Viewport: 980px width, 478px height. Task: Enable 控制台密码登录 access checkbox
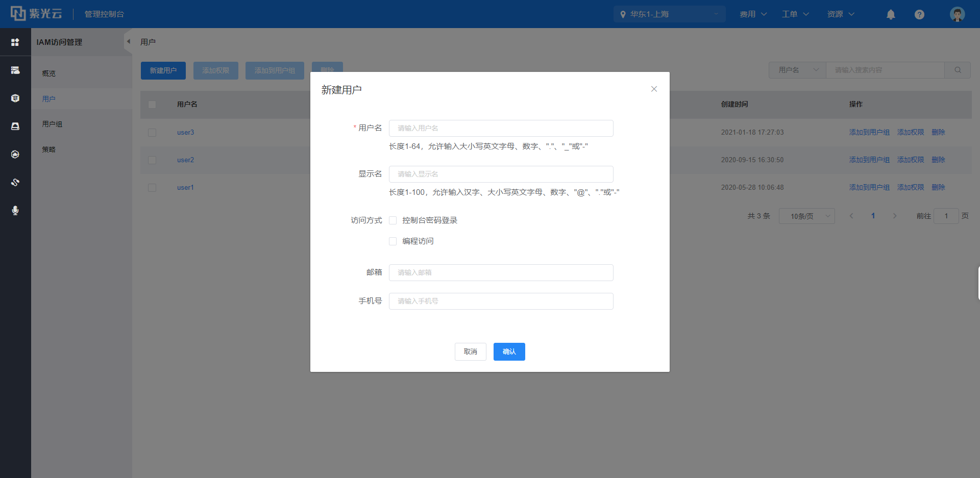pyautogui.click(x=393, y=220)
